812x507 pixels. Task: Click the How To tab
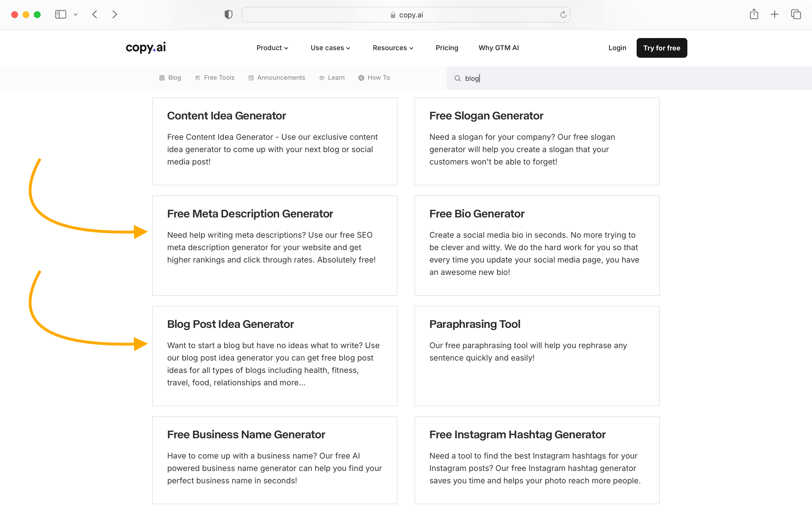pyautogui.click(x=378, y=77)
